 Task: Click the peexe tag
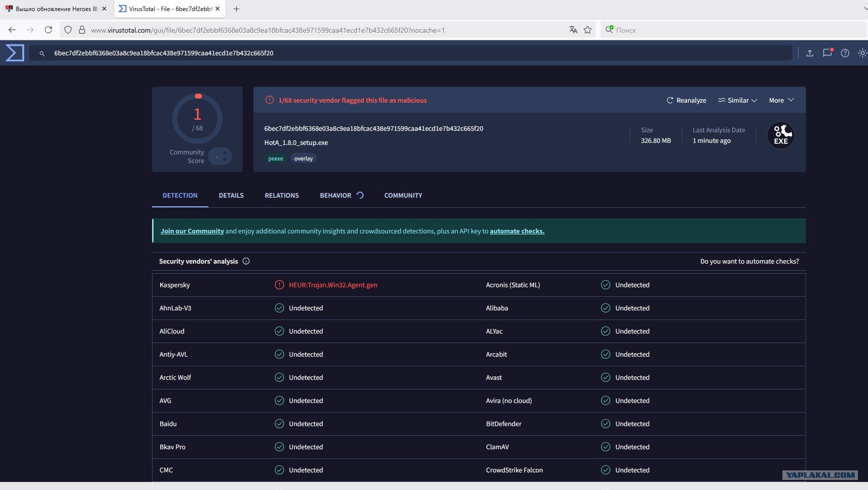(275, 158)
